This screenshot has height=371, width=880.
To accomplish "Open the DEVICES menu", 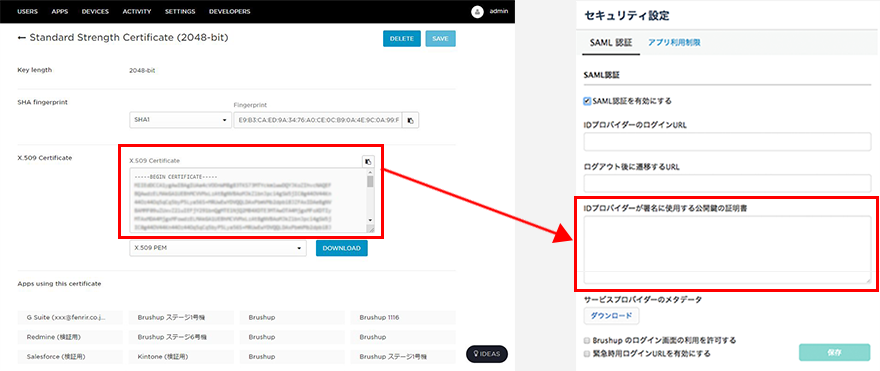I will (x=95, y=11).
